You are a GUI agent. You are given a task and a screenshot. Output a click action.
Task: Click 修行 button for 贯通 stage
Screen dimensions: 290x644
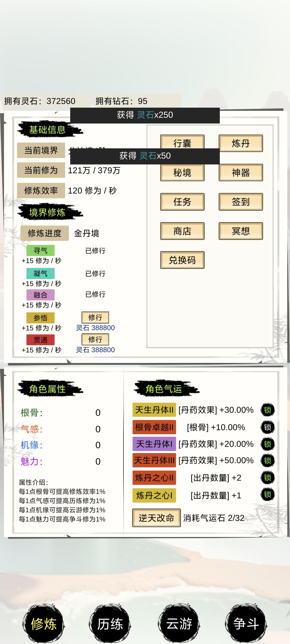(95, 339)
